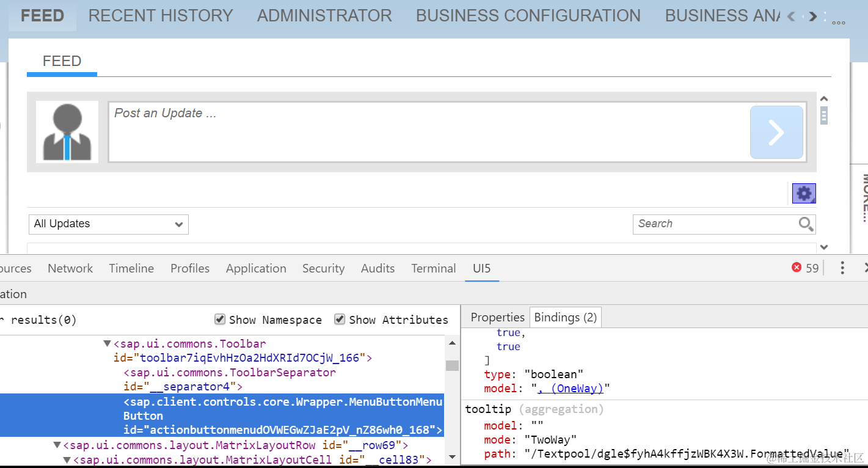The image size is (868, 468).
Task: Toggle the Show Namespace checkbox
Action: tap(220, 320)
